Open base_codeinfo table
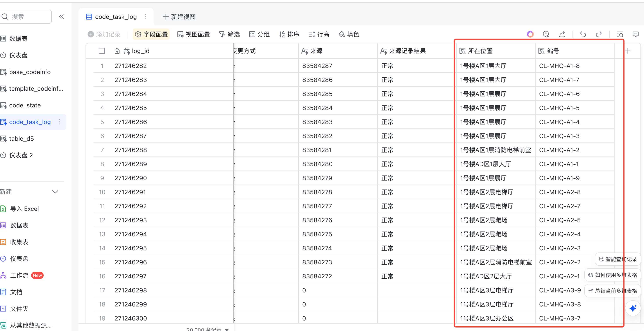 point(30,72)
